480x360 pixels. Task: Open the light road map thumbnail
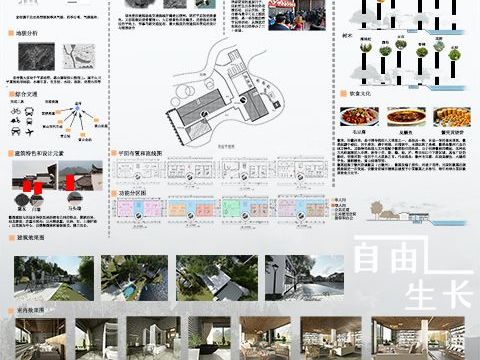pyautogui.click(x=79, y=56)
